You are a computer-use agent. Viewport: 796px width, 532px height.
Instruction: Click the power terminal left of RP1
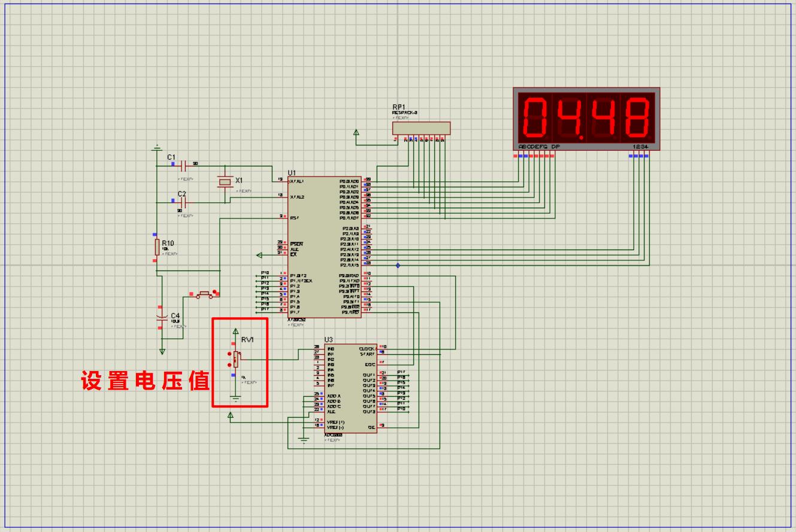point(356,132)
